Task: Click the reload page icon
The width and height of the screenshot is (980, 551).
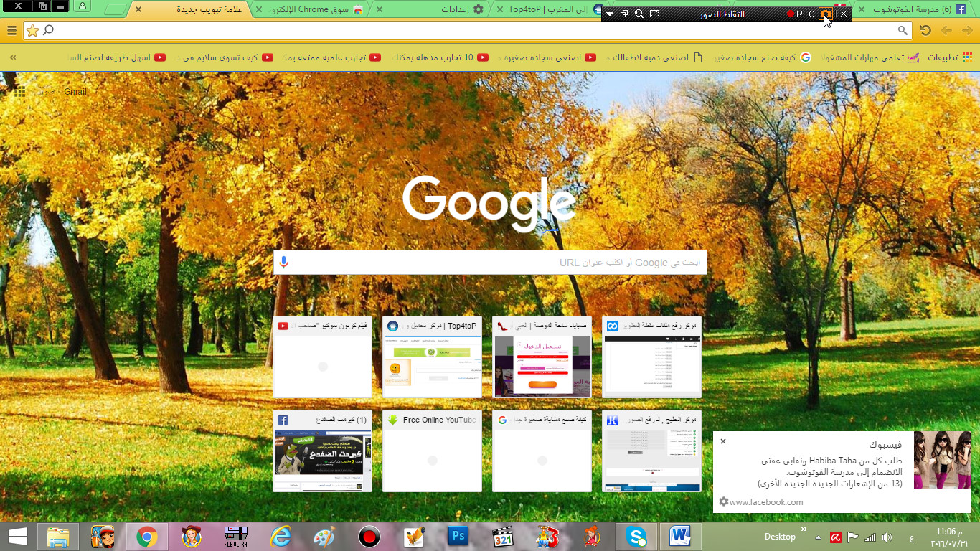Action: pos(925,30)
